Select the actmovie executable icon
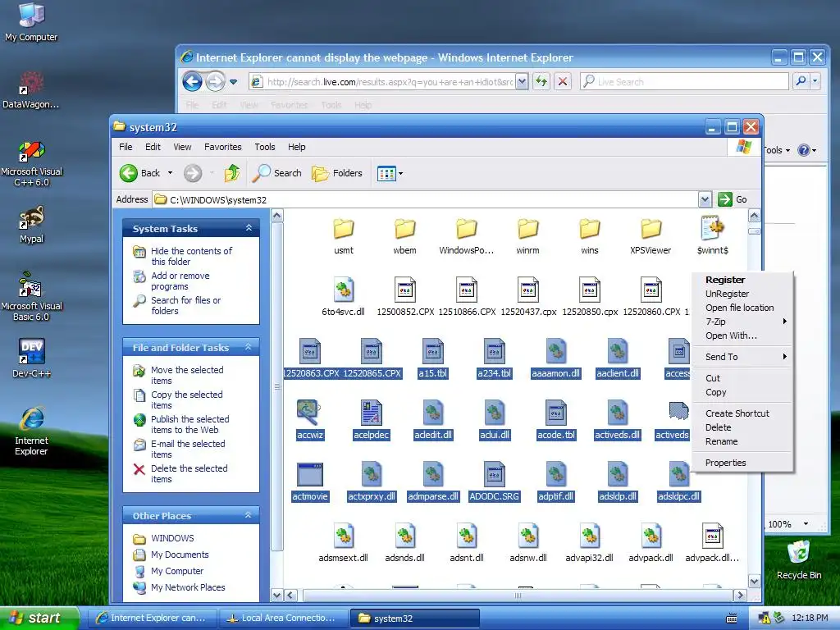This screenshot has height=630, width=840. point(309,475)
